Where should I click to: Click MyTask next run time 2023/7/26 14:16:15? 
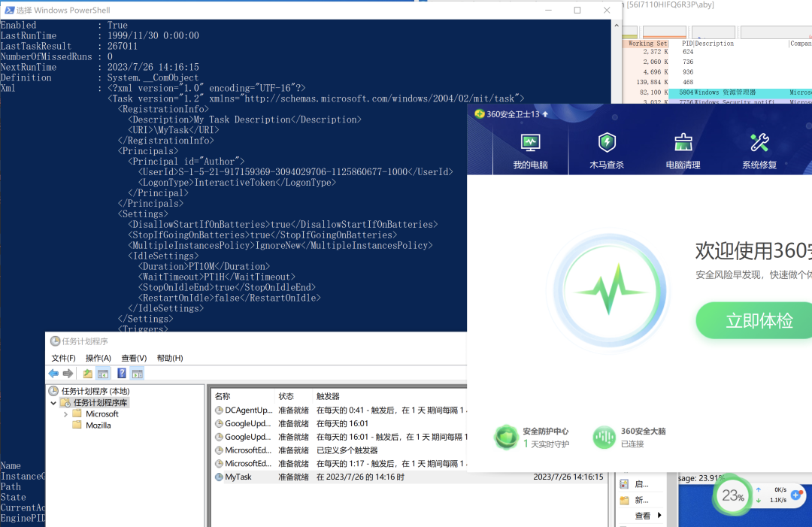click(x=568, y=477)
